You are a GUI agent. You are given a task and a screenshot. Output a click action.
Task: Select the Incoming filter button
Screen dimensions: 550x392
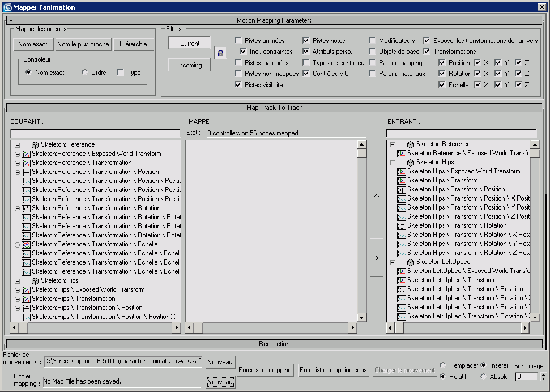pos(189,65)
